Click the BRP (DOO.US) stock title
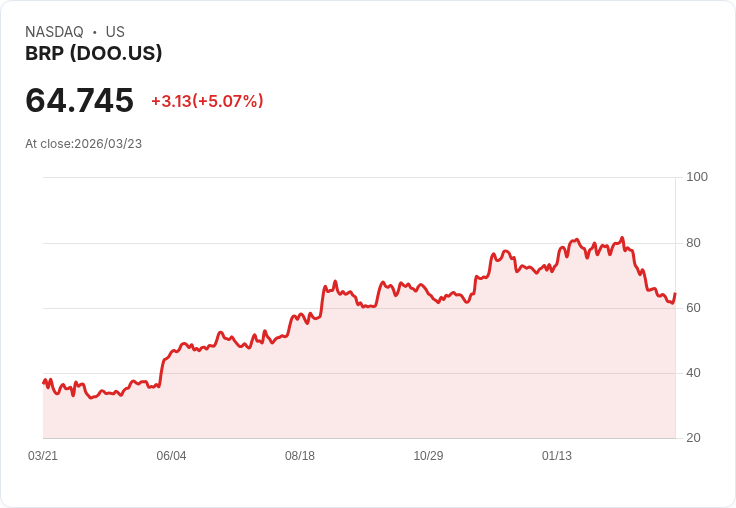The image size is (736, 508). [93, 54]
